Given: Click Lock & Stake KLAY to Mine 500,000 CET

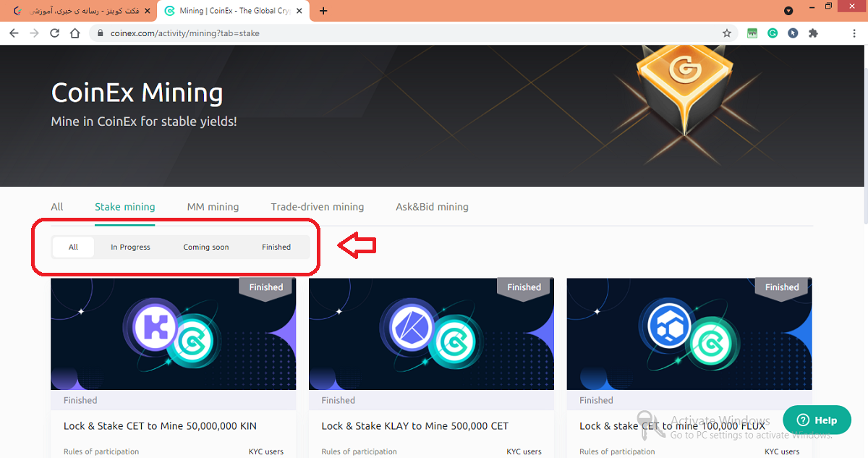Looking at the screenshot, I should point(415,426).
